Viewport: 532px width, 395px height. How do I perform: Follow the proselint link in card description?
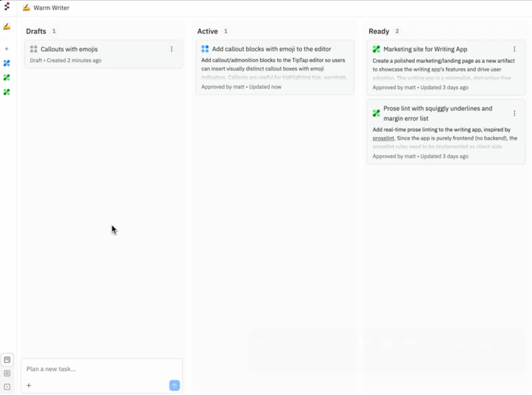coord(383,138)
